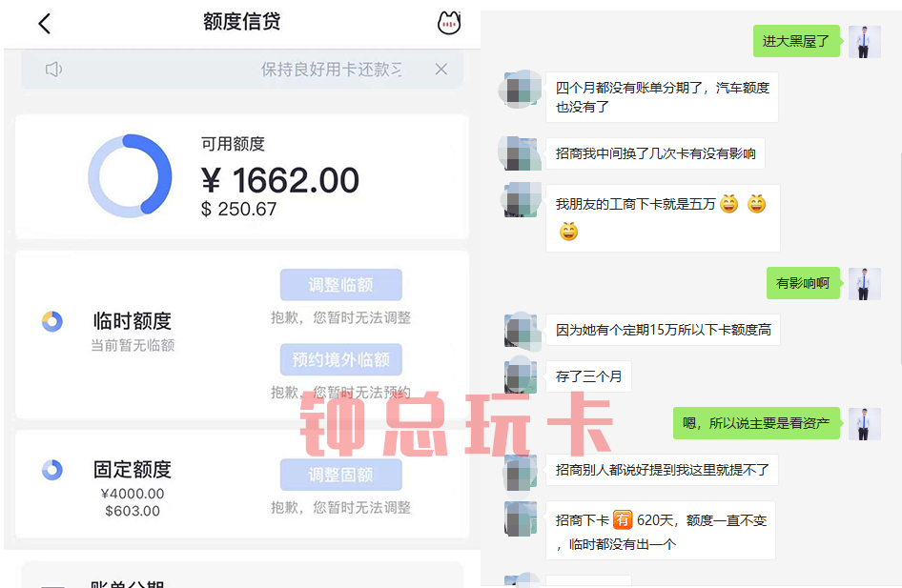Tap the 临时额度 pie icon
Screen dimensions: 902x588
[52, 321]
